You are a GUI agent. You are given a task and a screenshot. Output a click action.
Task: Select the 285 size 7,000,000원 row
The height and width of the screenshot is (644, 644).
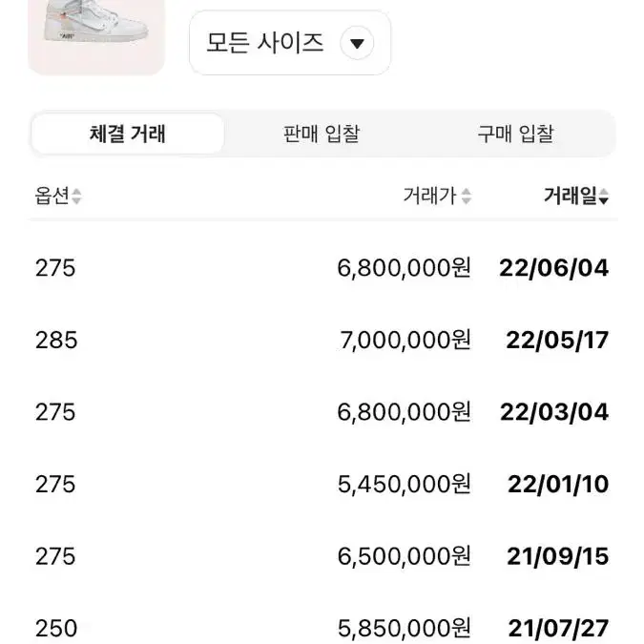(x=322, y=340)
